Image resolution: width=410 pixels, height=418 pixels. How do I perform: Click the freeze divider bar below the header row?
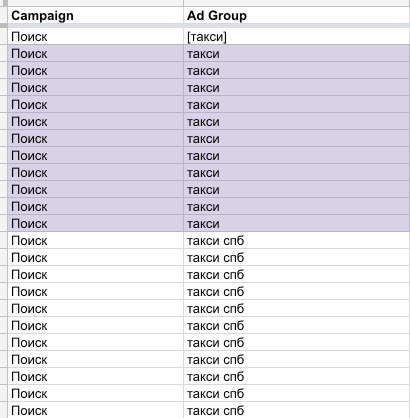tap(209, 26)
